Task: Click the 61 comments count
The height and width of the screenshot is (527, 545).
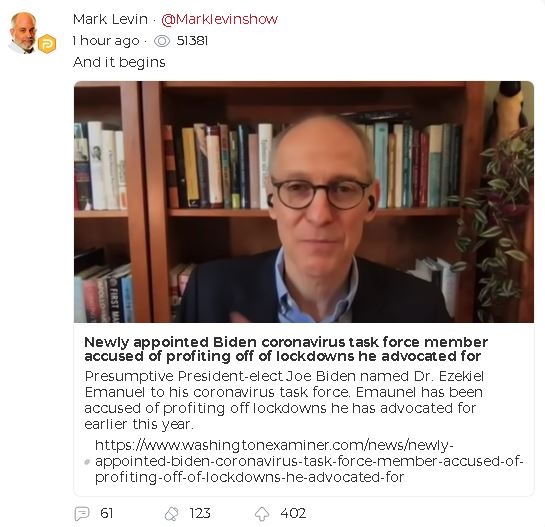Action: tap(106, 513)
